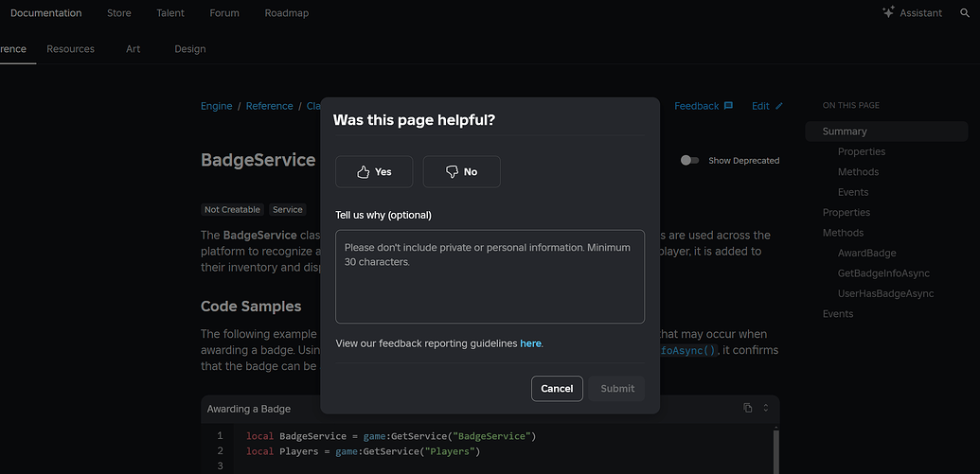Open the Store menu item

(x=118, y=12)
